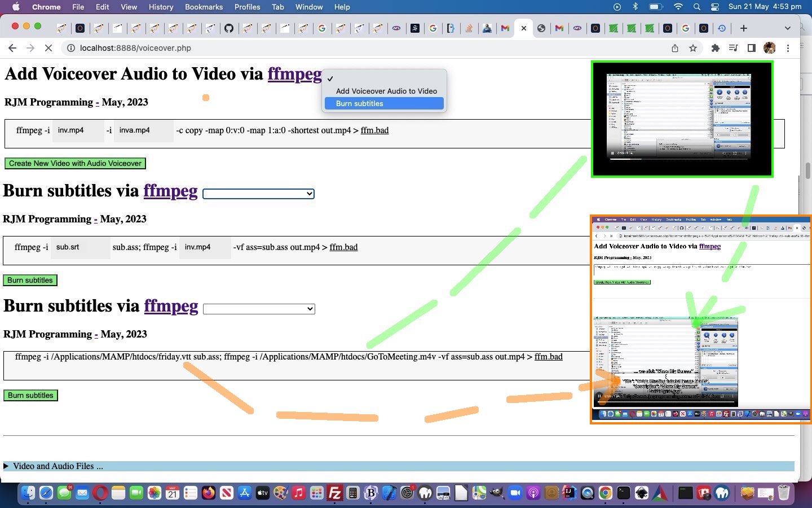Open Chrome's side panel
812x508 pixels.
tap(751, 48)
